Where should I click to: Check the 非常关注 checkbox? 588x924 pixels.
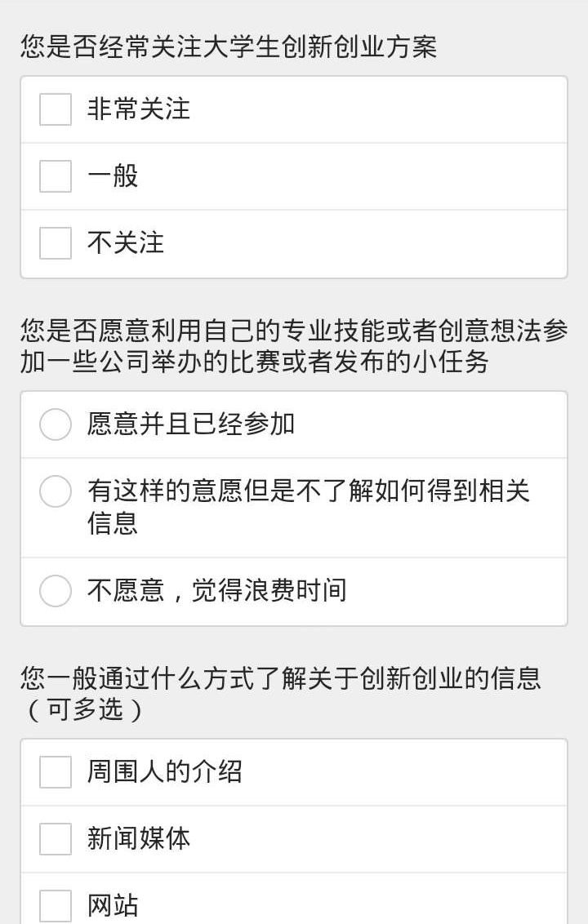click(x=56, y=109)
